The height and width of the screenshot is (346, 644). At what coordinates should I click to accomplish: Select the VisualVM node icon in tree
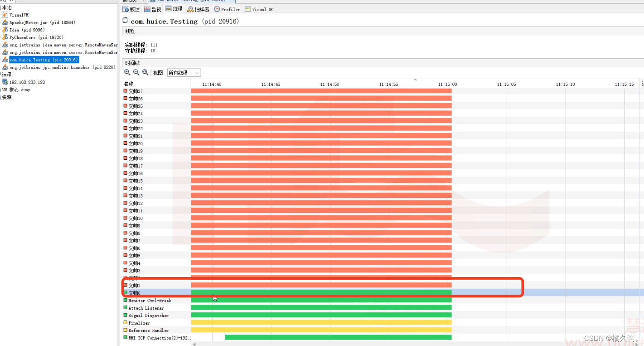point(5,15)
